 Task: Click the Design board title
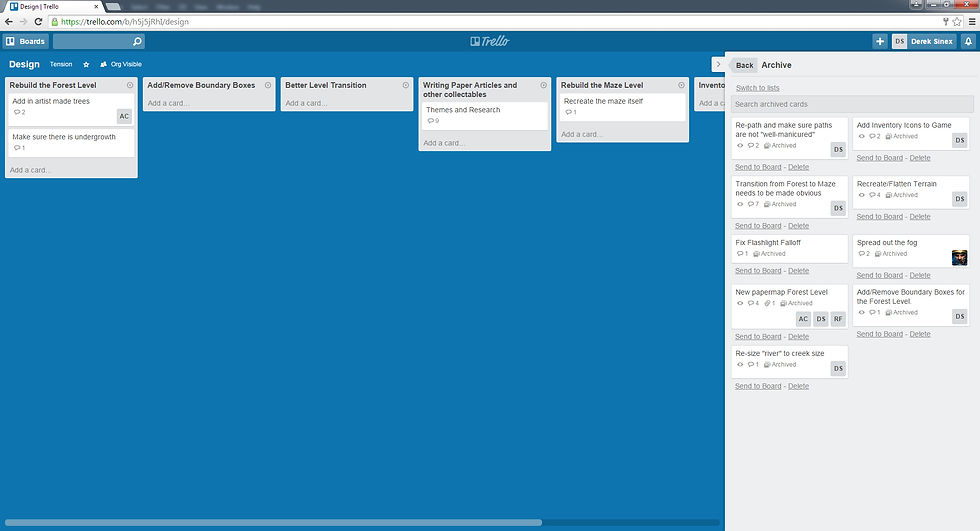point(24,64)
